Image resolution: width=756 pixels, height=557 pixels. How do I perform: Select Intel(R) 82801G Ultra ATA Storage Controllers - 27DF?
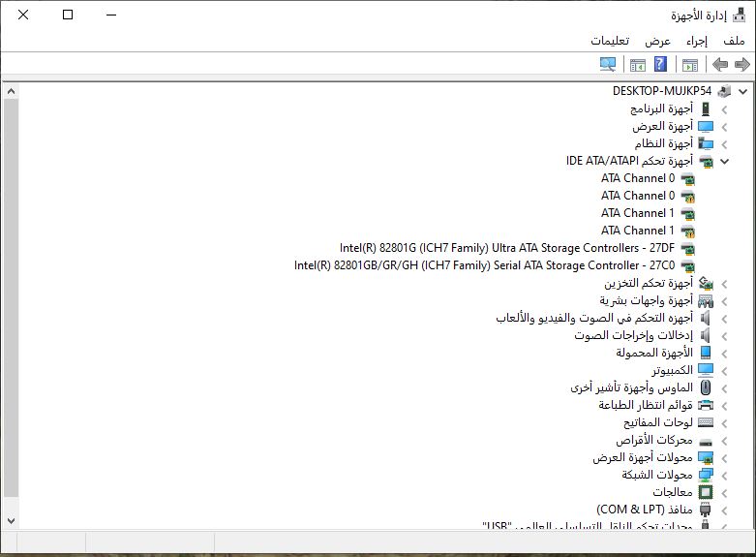click(x=506, y=248)
